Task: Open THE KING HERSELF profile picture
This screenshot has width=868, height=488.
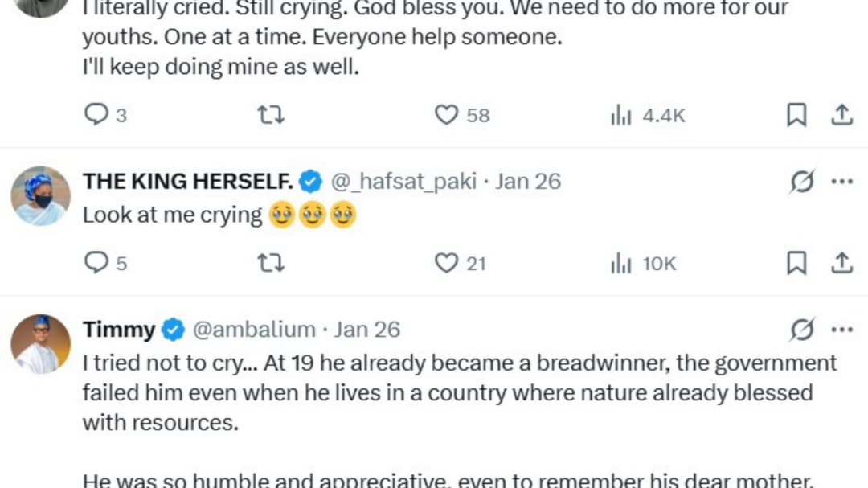Action: pyautogui.click(x=40, y=196)
